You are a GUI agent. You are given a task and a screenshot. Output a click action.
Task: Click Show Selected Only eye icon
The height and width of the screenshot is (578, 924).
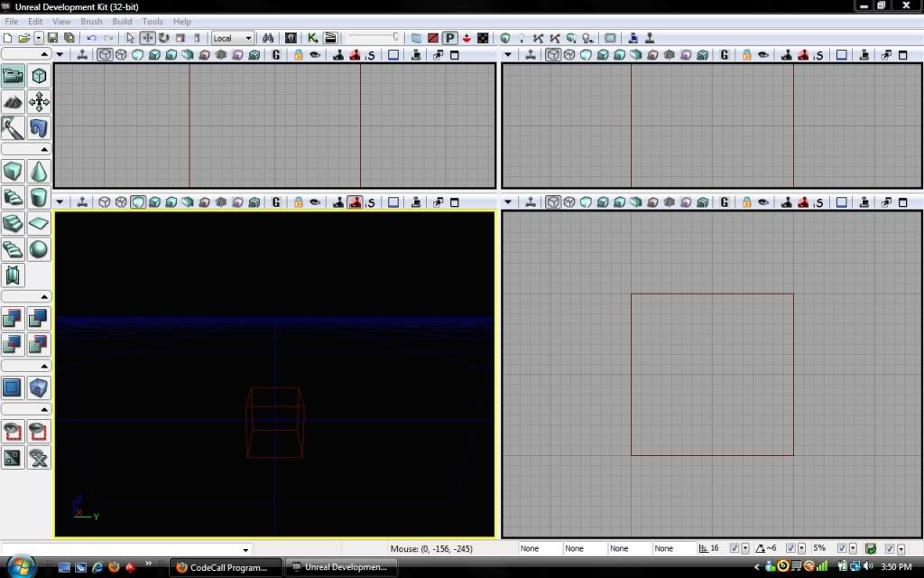[x=13, y=431]
